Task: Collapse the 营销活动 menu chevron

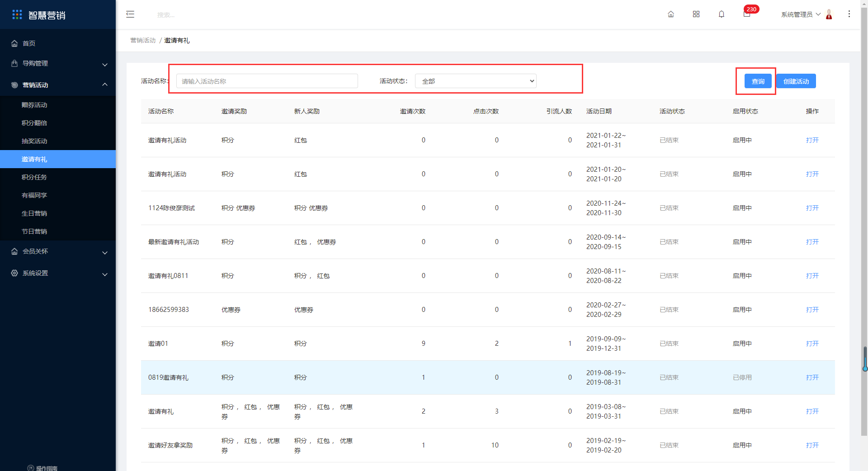Action: 105,85
